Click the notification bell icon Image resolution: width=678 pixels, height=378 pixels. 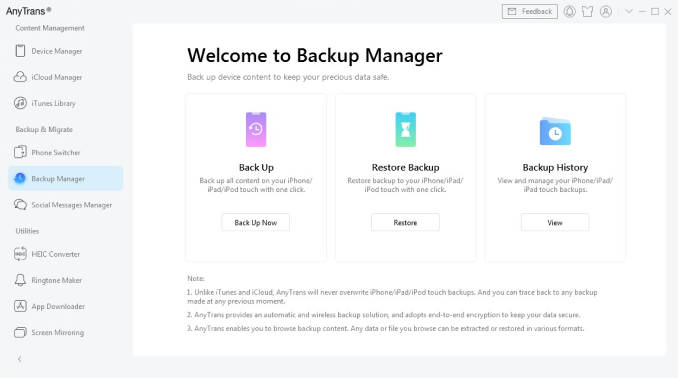point(569,12)
